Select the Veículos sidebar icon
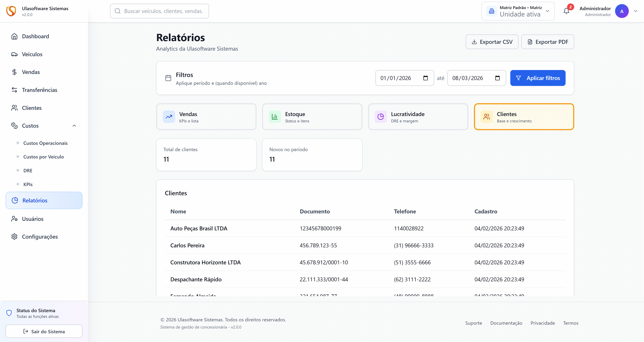Screen dimensions: 644x342 coord(14,54)
